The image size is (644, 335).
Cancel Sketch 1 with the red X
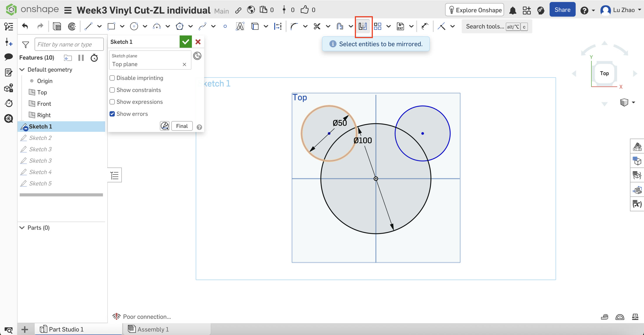[198, 42]
